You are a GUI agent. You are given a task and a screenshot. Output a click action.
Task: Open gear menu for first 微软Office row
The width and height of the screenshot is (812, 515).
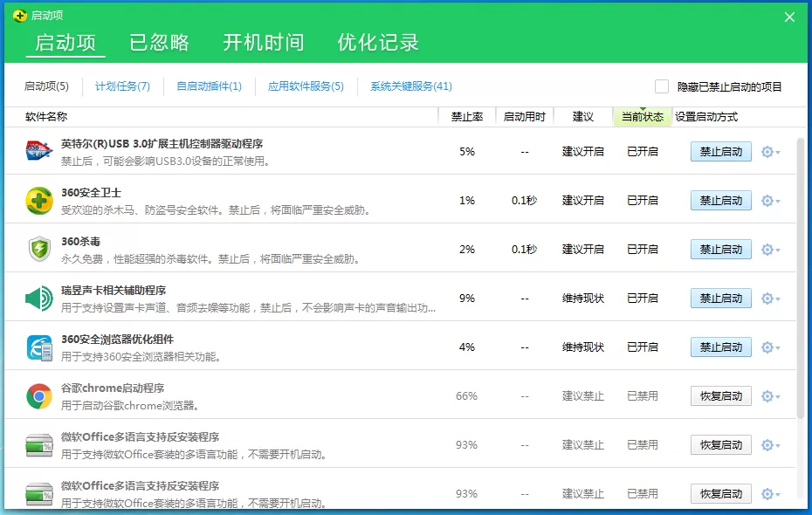(x=771, y=444)
